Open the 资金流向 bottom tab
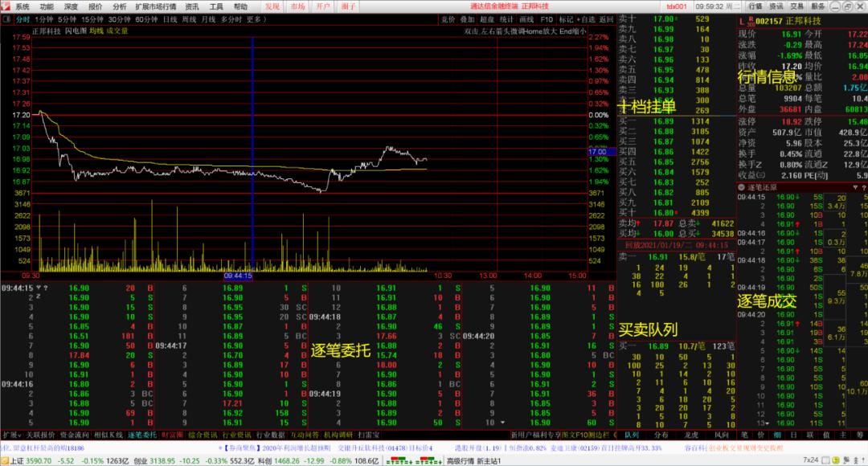 click(74, 435)
